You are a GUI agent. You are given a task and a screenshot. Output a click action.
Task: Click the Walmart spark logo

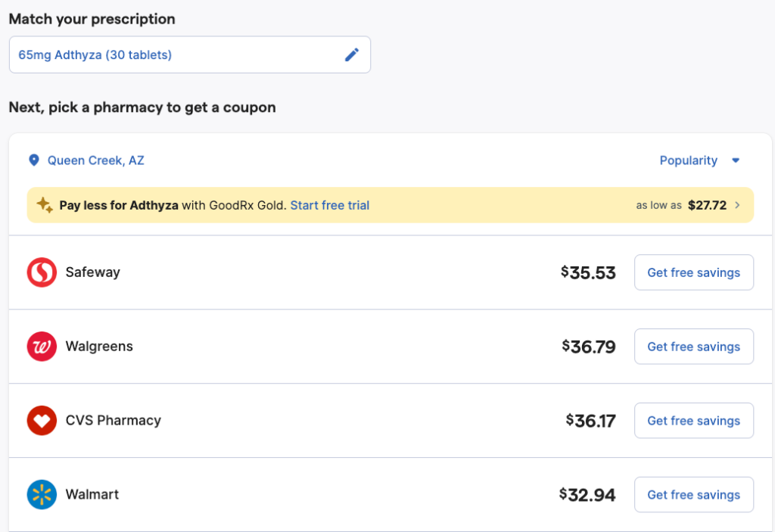click(x=42, y=495)
